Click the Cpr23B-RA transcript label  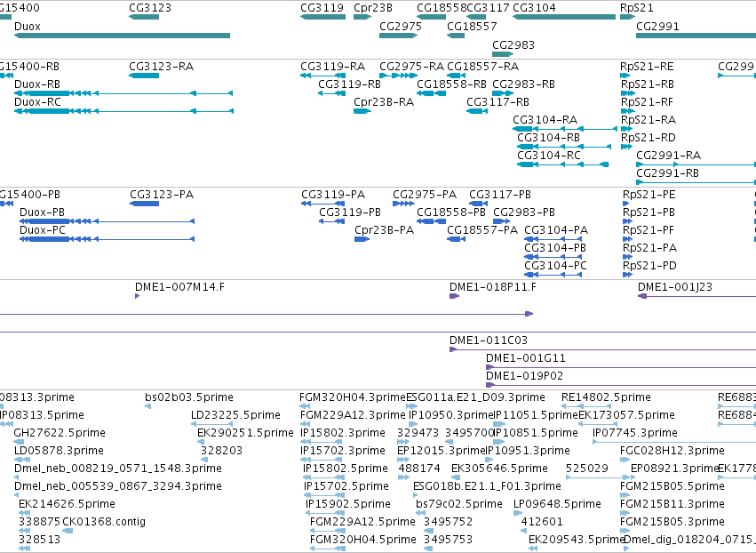click(x=384, y=102)
